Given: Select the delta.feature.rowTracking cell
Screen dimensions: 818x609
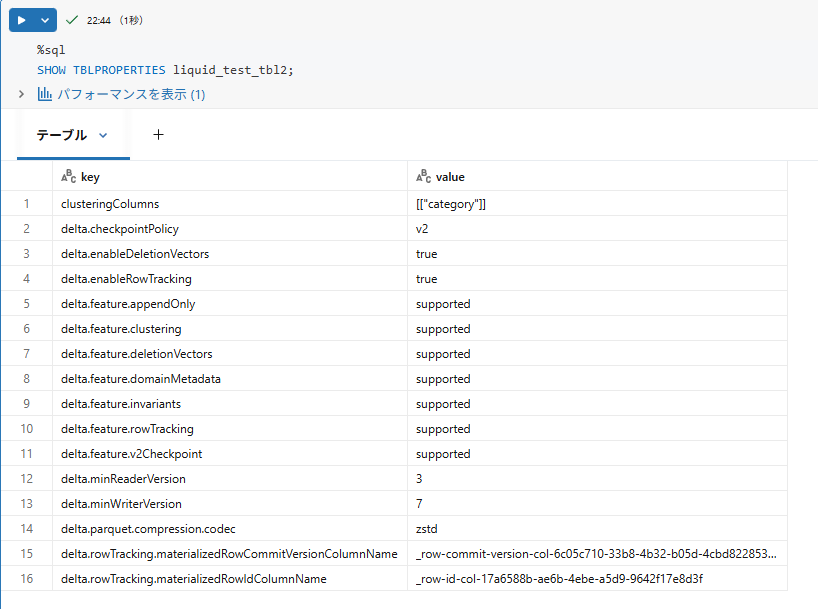Looking at the screenshot, I should point(230,429).
